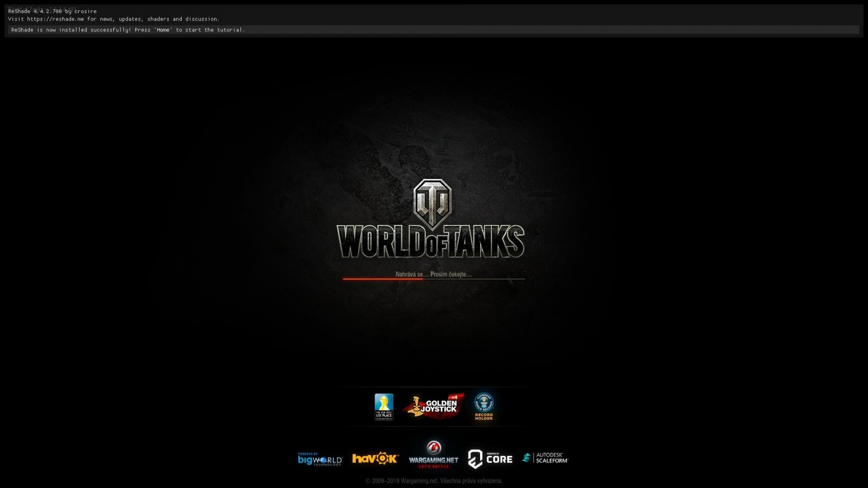Open the https://reshade.me link in banner
The width and height of the screenshot is (868, 488).
coord(55,19)
